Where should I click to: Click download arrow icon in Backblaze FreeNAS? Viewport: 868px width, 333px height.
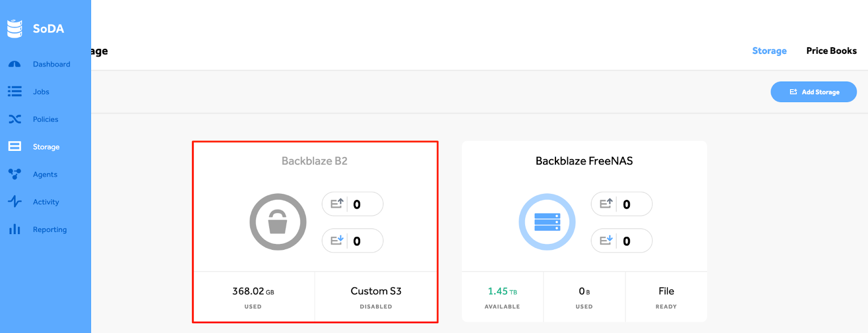[606, 240]
